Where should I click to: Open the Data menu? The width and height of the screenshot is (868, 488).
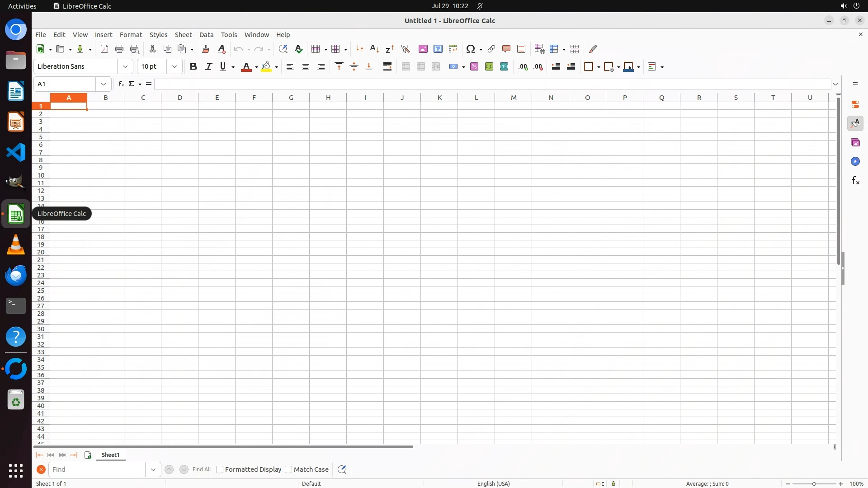(206, 35)
